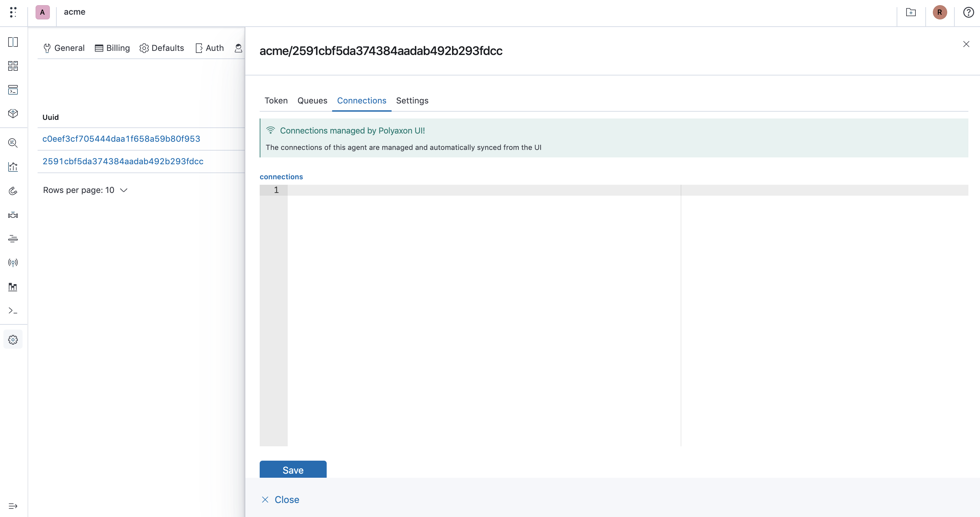Viewport: 980px width, 517px height.
Task: Open the Defaults settings tab
Action: point(162,48)
